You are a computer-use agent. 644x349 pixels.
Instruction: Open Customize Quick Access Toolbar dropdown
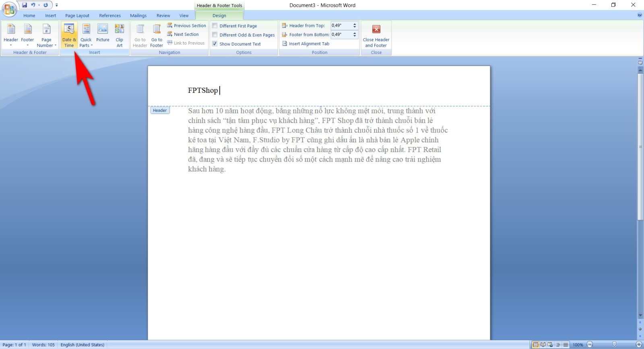[x=57, y=5]
